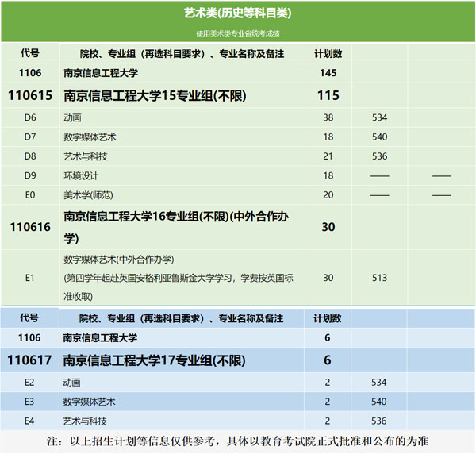Select group code 110615
Screen dimensions: 476x454
tap(30, 95)
